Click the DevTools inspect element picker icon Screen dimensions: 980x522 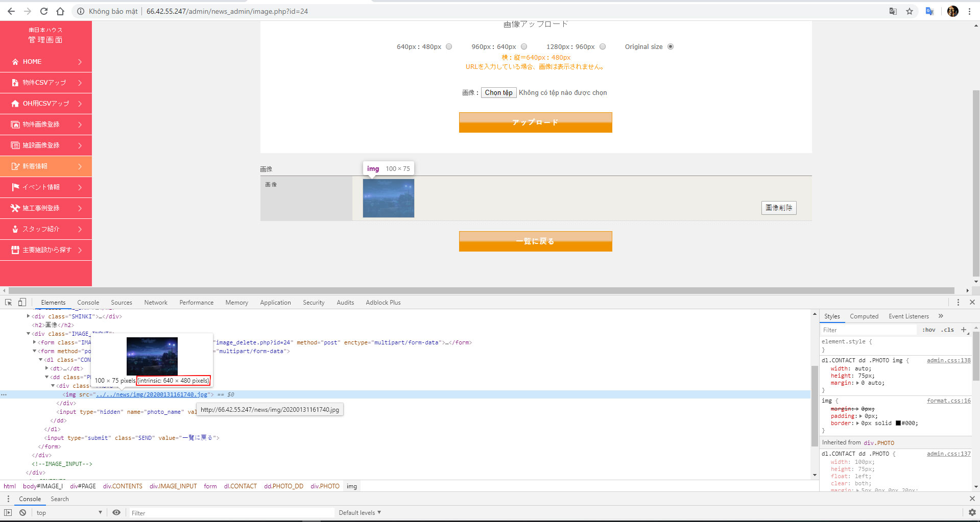pos(8,302)
